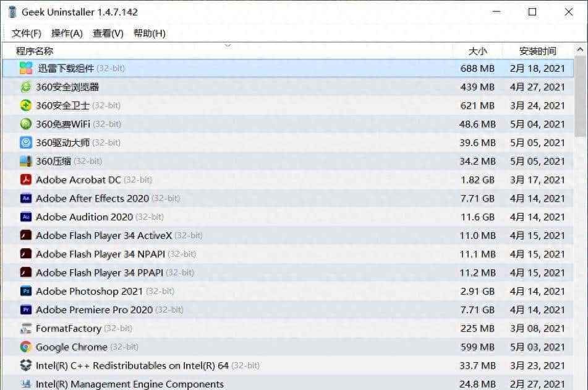588x390 pixels.
Task: Click the 360驱动大师 icon
Action: click(26, 142)
